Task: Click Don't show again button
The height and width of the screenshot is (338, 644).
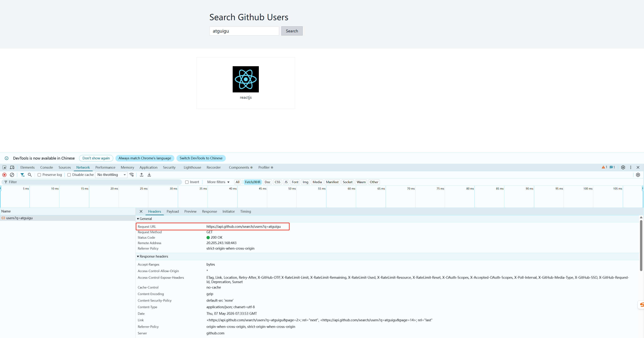Action: (96, 158)
